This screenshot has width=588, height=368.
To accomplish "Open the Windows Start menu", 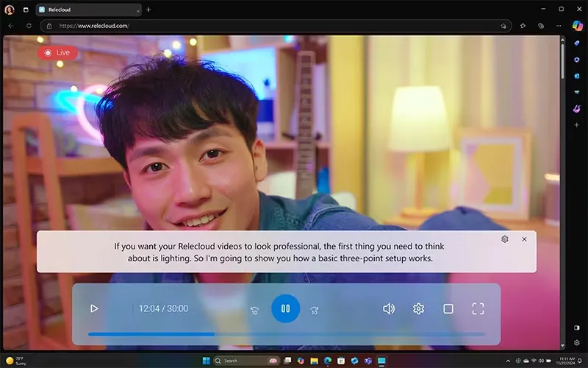I will pyautogui.click(x=206, y=361).
